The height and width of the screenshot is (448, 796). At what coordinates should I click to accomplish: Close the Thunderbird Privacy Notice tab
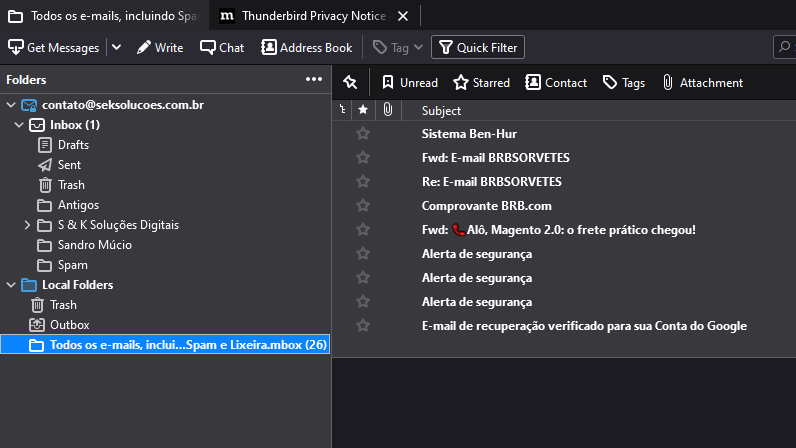coord(402,16)
